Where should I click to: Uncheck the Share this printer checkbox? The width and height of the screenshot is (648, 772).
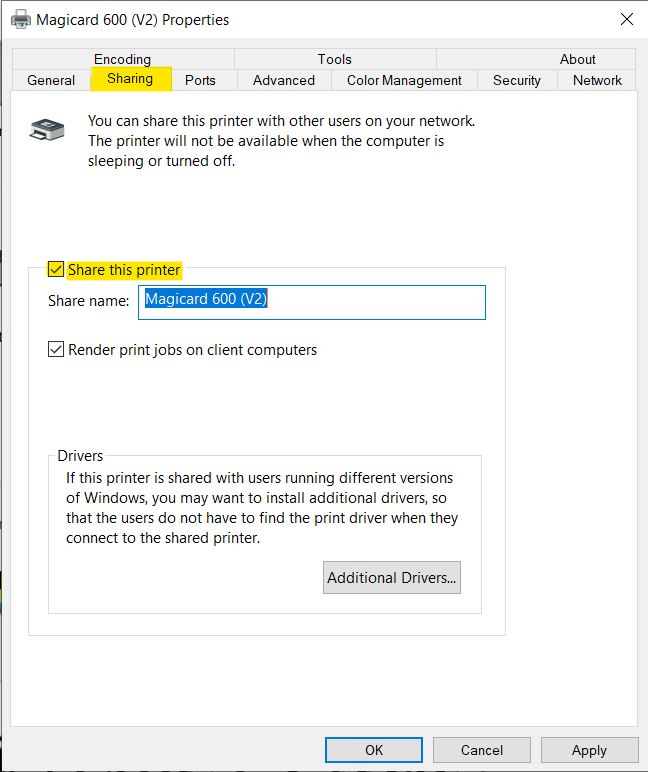coord(56,270)
